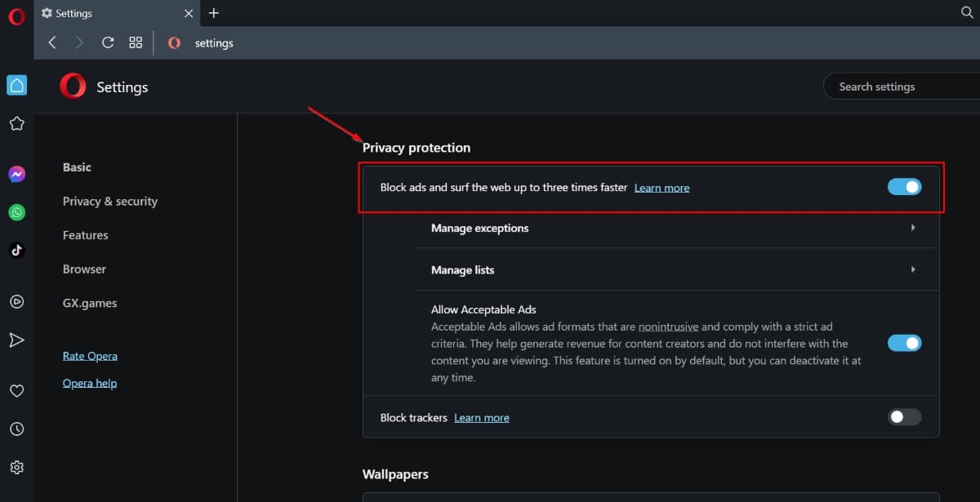
Task: Open the Speed Dial home icon
Action: [x=16, y=85]
